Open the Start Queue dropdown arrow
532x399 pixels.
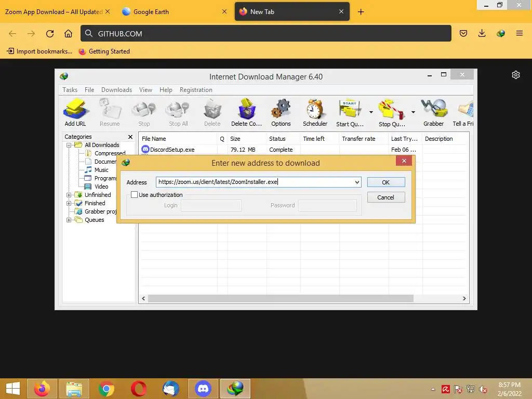point(371,112)
